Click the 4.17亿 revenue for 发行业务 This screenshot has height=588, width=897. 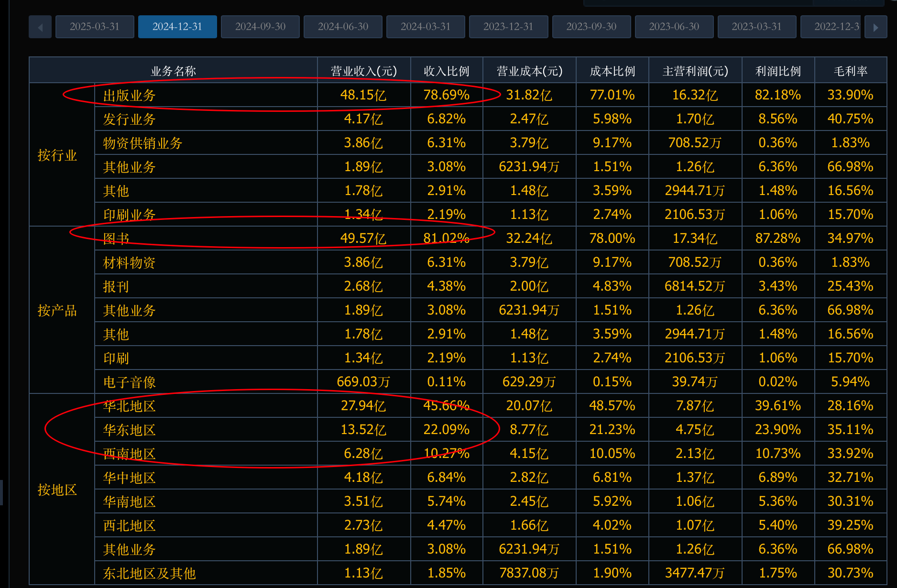[363, 119]
